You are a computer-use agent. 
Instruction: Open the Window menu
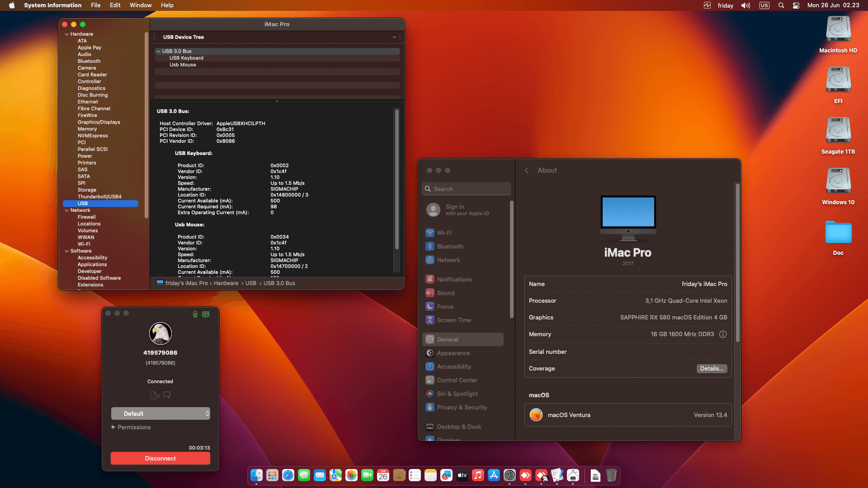pos(141,5)
